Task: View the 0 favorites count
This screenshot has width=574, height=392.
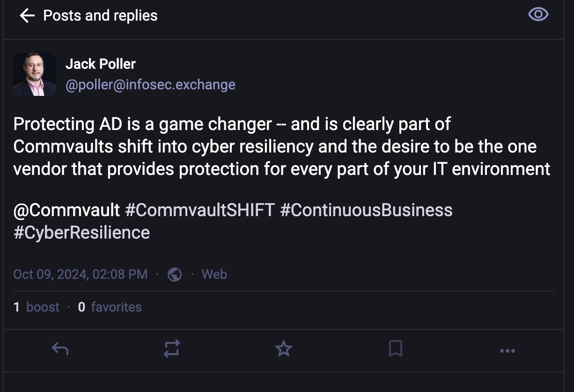Action: [110, 307]
